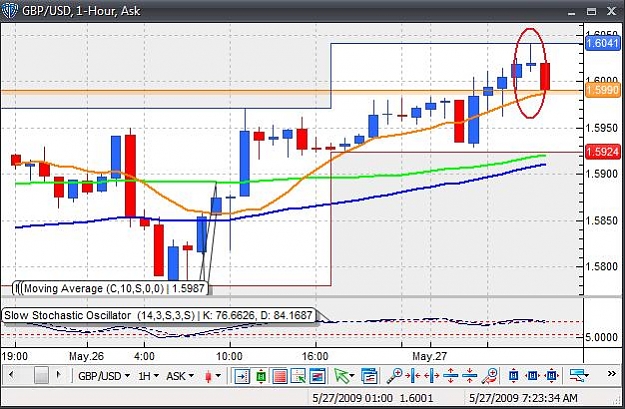Image resolution: width=625 pixels, height=409 pixels.
Task: Click the May.27 date axis label
Action: [430, 356]
